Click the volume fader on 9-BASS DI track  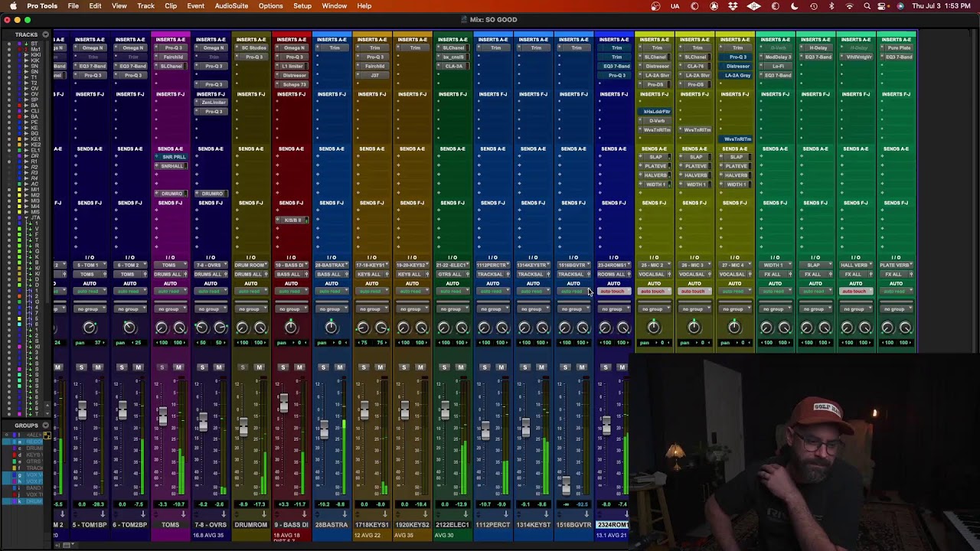[283, 403]
